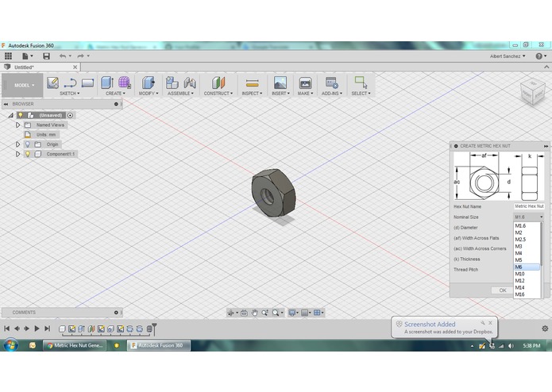Click the ViewCube in the corner

click(x=533, y=92)
